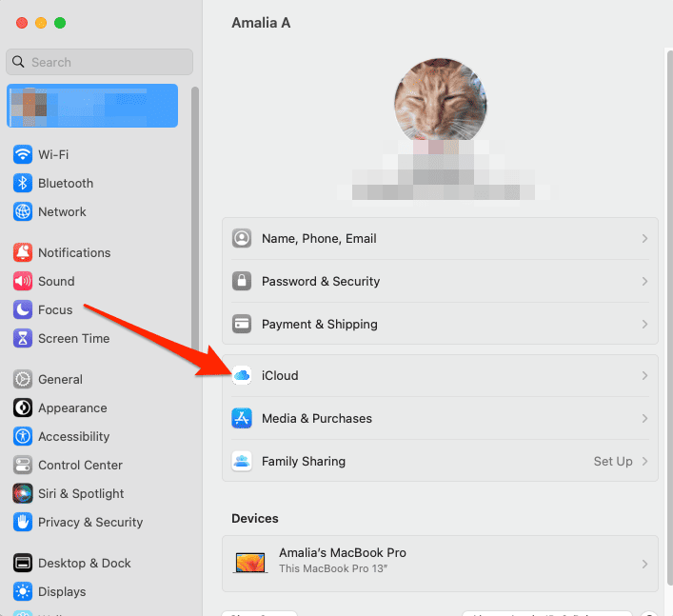The height and width of the screenshot is (616, 673).
Task: Open Bluetooth settings icon
Action: 23,183
